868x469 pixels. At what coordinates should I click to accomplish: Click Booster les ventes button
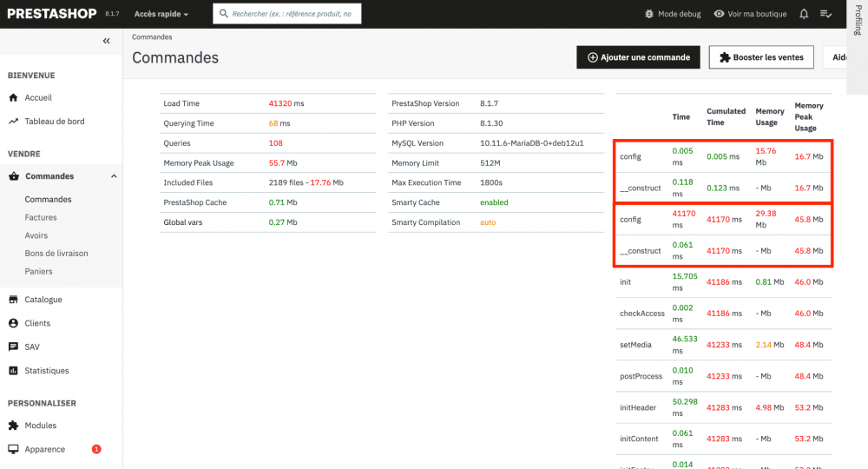761,57
